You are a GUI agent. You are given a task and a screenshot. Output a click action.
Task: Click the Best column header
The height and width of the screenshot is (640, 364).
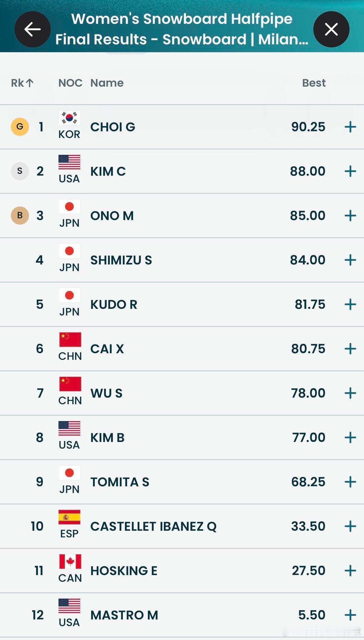[314, 83]
